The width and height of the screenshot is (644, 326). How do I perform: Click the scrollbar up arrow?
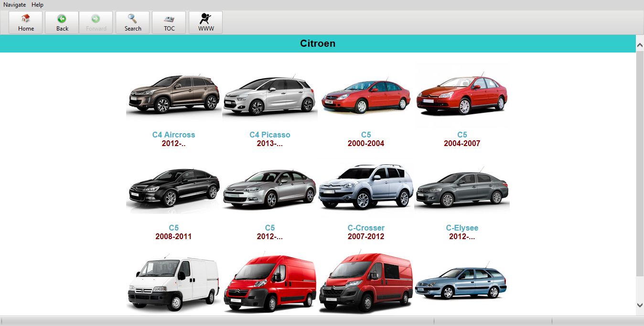(x=640, y=45)
